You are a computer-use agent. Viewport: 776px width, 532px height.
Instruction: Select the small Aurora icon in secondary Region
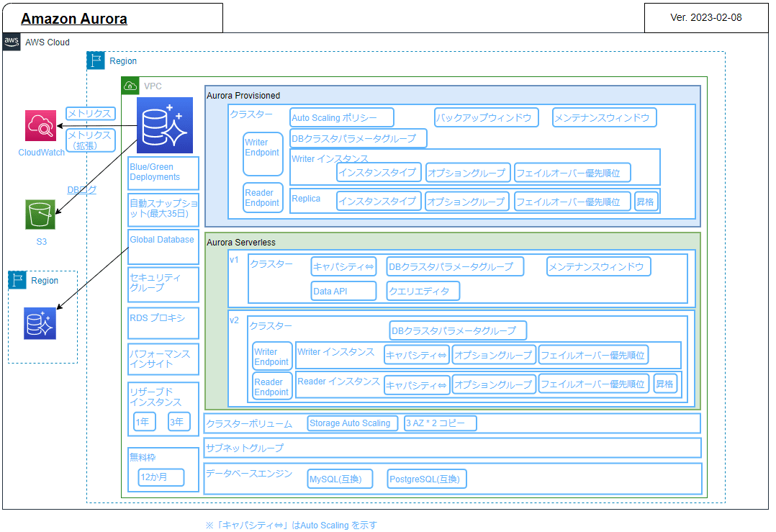pyautogui.click(x=40, y=323)
